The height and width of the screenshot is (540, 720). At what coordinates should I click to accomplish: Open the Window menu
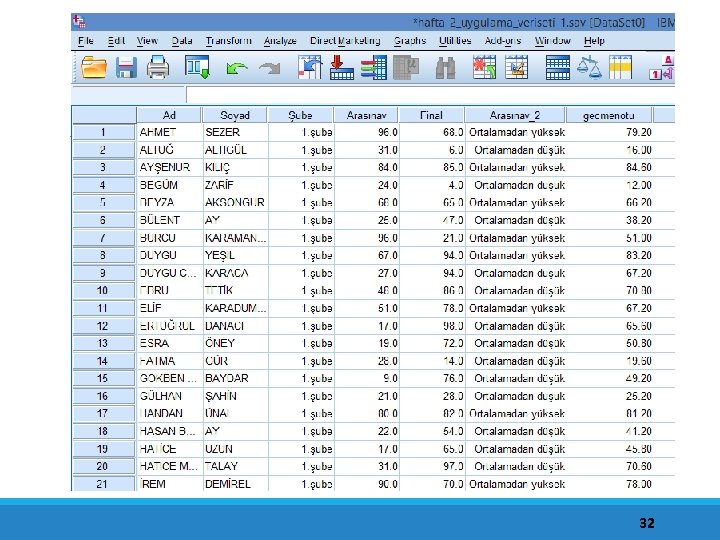tap(552, 41)
